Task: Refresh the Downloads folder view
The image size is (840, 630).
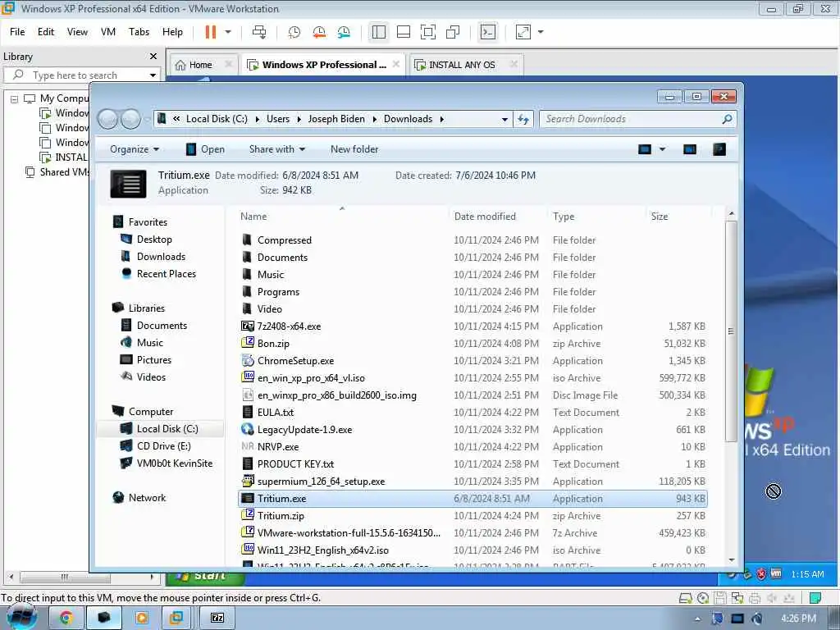Action: (x=523, y=120)
